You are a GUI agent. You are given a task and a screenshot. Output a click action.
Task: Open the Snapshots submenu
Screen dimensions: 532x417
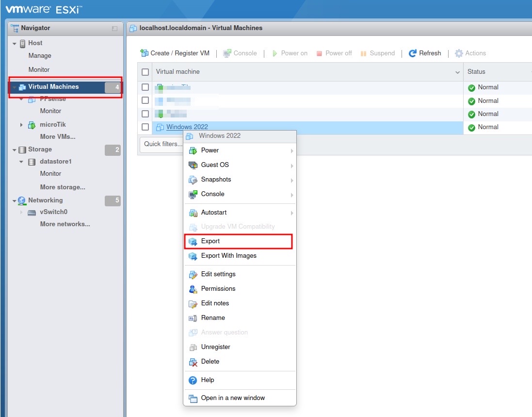click(216, 180)
